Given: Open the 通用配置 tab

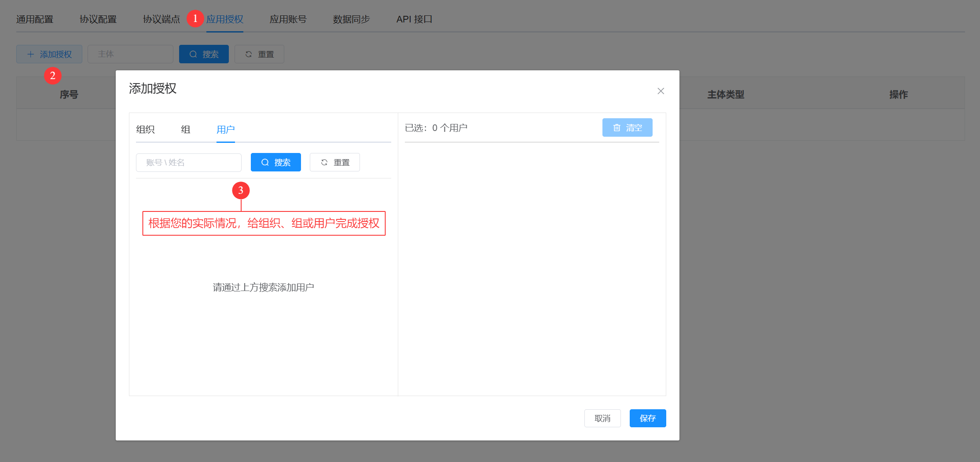Looking at the screenshot, I should coord(35,19).
